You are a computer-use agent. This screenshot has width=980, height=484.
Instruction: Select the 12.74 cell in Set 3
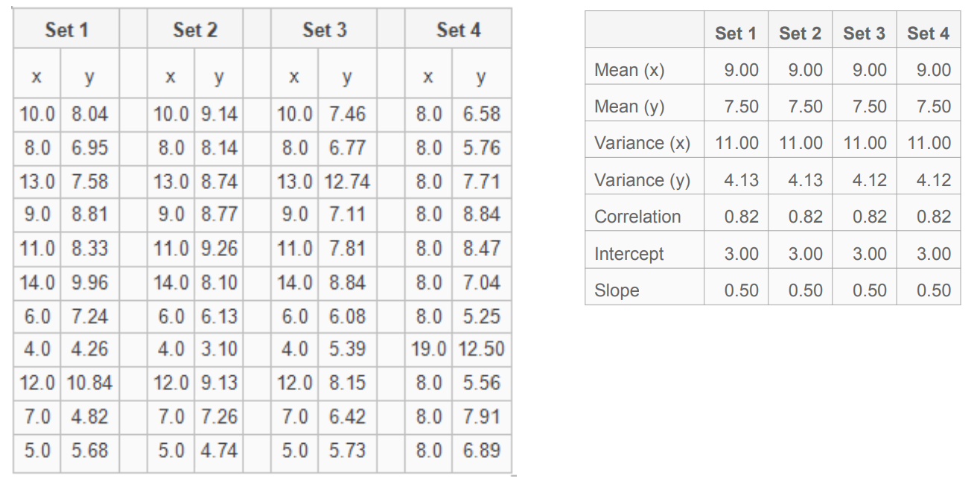tap(347, 182)
